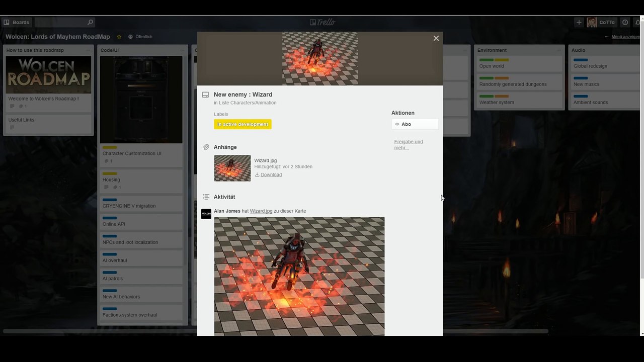Click the Aktivität list icon
The height and width of the screenshot is (362, 644).
tap(206, 197)
